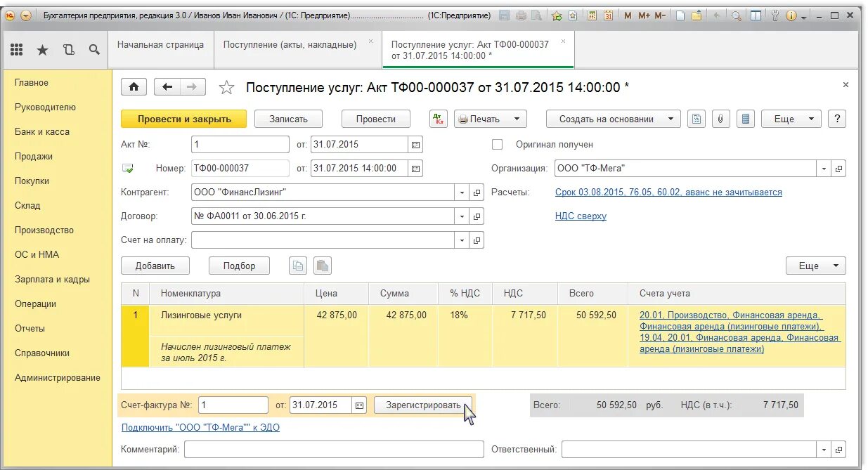Open the Главное section
Image resolution: width=868 pixels, height=470 pixels.
tap(32, 82)
